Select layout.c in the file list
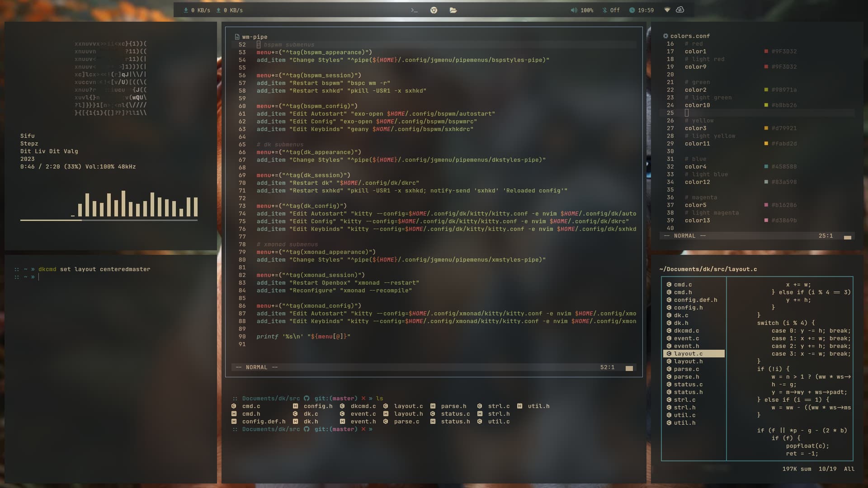Image resolution: width=868 pixels, height=488 pixels. click(688, 354)
